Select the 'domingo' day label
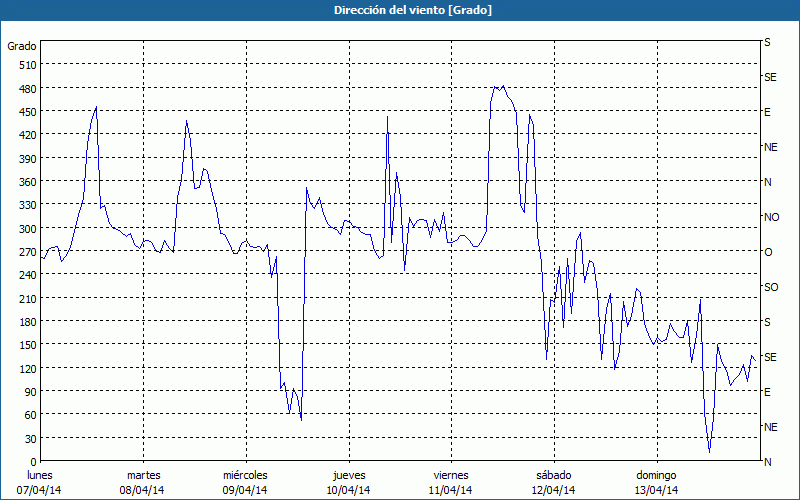Screen dimensions: 800x500 click(x=656, y=475)
